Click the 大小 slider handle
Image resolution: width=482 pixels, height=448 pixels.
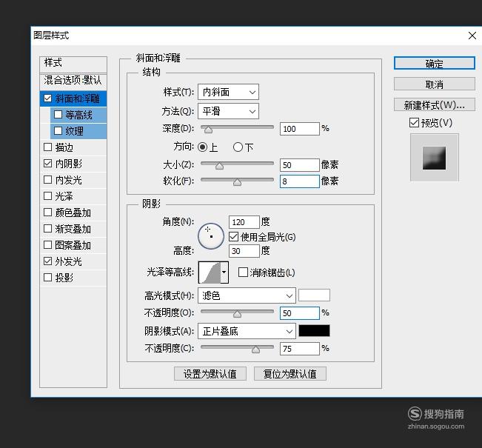[219, 166]
